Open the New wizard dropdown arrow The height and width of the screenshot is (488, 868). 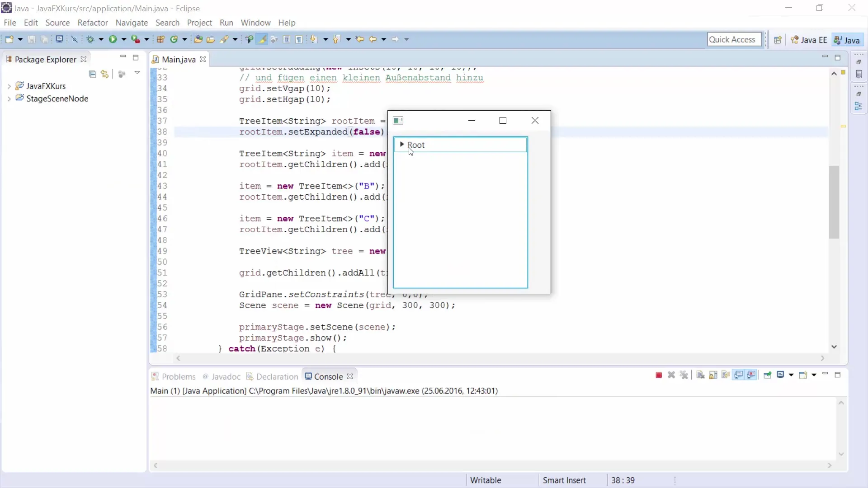(20, 40)
